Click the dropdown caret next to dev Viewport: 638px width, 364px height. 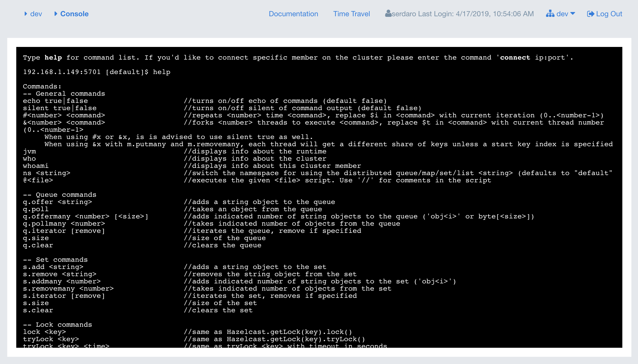[x=573, y=14]
